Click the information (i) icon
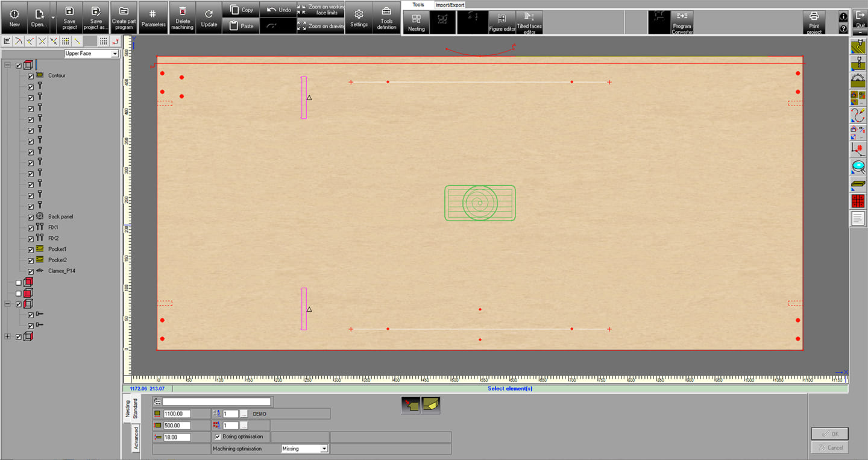This screenshot has width=868, height=460. click(x=843, y=16)
